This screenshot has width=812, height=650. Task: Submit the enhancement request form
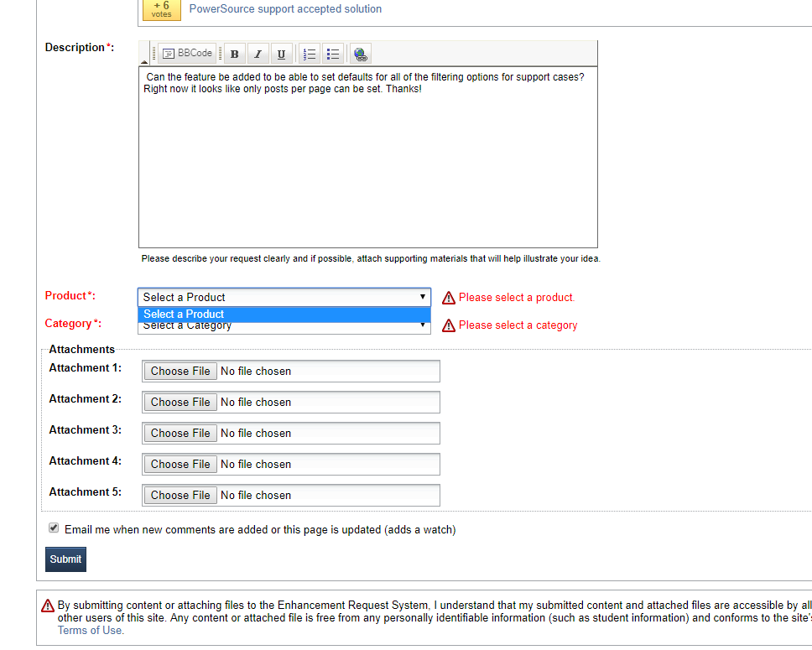pos(65,559)
